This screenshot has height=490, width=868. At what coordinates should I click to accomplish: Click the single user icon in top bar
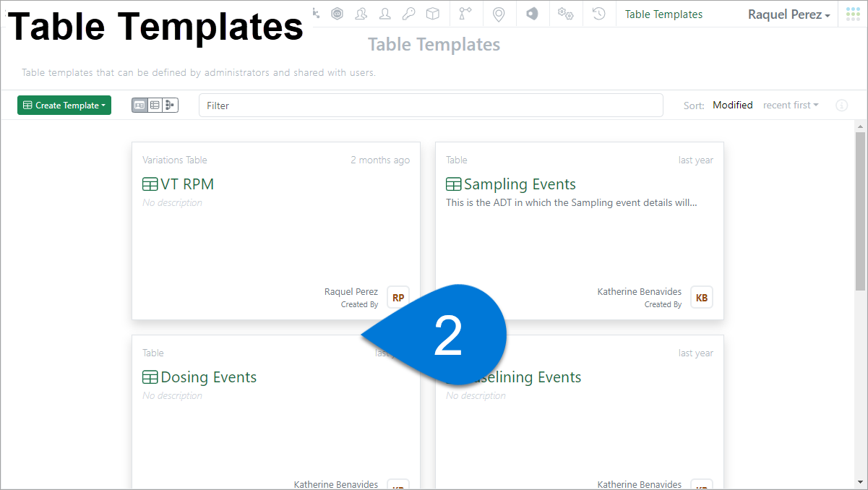tap(385, 14)
